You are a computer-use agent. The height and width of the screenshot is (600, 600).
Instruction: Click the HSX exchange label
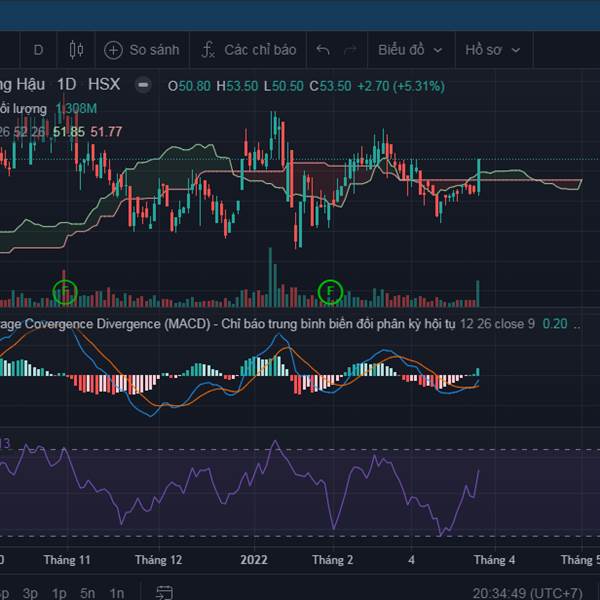(104, 84)
